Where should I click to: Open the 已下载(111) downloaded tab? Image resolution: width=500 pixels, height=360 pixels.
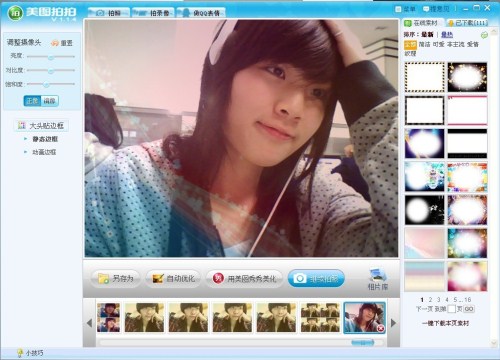[x=468, y=23]
